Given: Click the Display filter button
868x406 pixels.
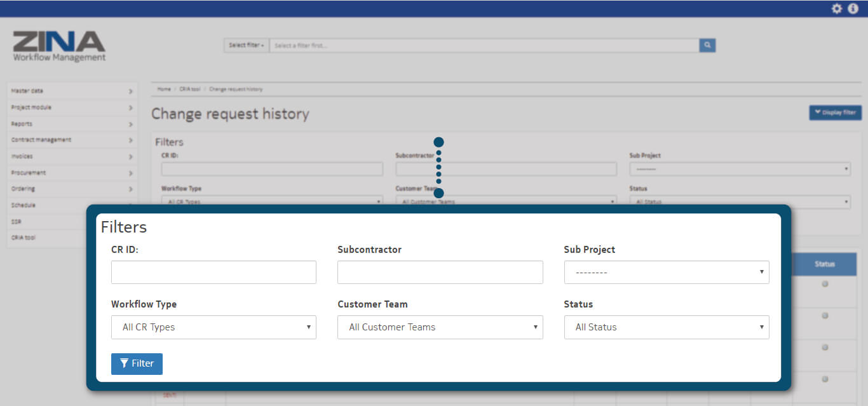Looking at the screenshot, I should coord(835,112).
